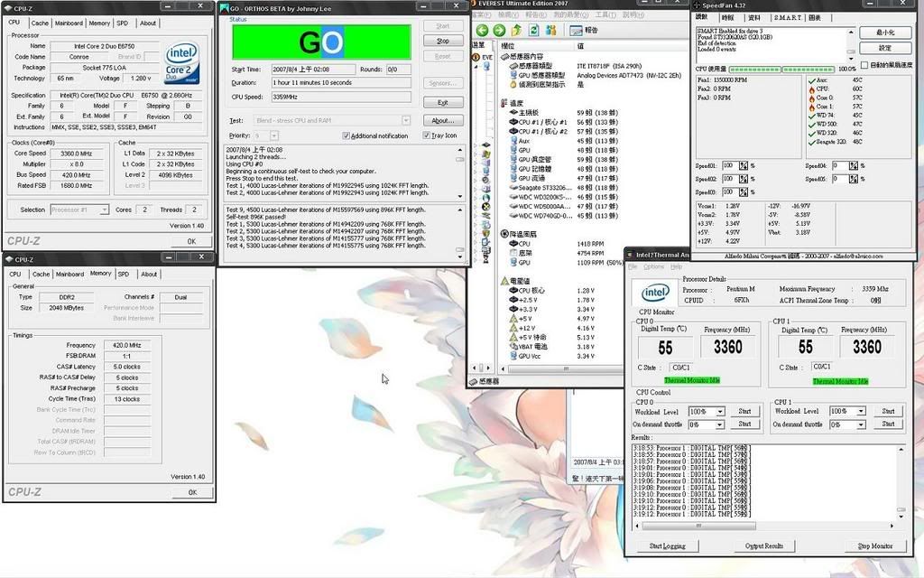
Task: Click the green Forward arrow in EVEREST toolbar
Action: pos(499,30)
